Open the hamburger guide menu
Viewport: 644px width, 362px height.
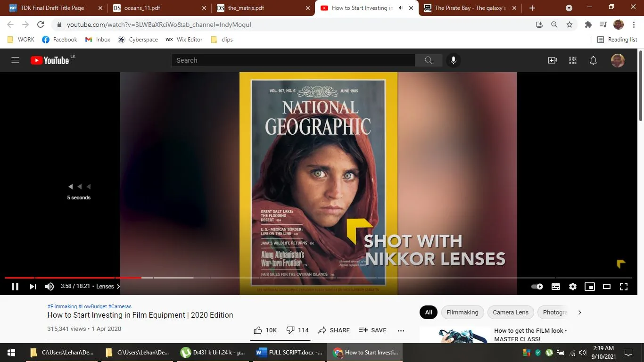[x=15, y=60]
